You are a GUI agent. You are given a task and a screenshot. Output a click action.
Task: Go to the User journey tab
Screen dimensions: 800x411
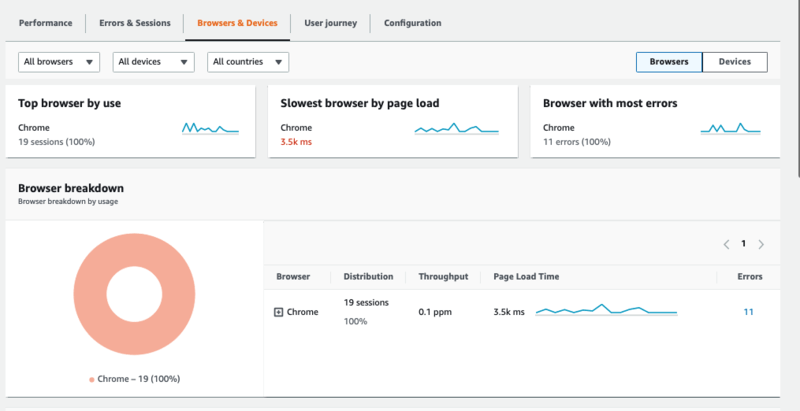[x=331, y=23]
